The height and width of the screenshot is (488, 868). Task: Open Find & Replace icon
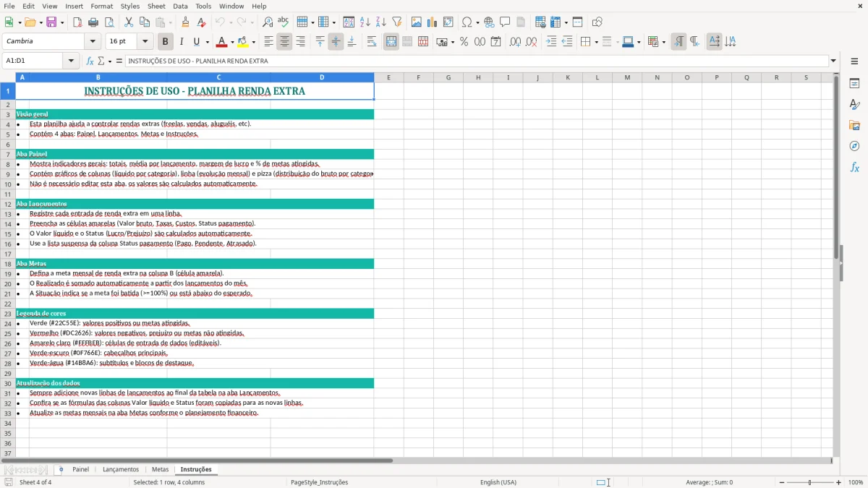[x=268, y=22]
